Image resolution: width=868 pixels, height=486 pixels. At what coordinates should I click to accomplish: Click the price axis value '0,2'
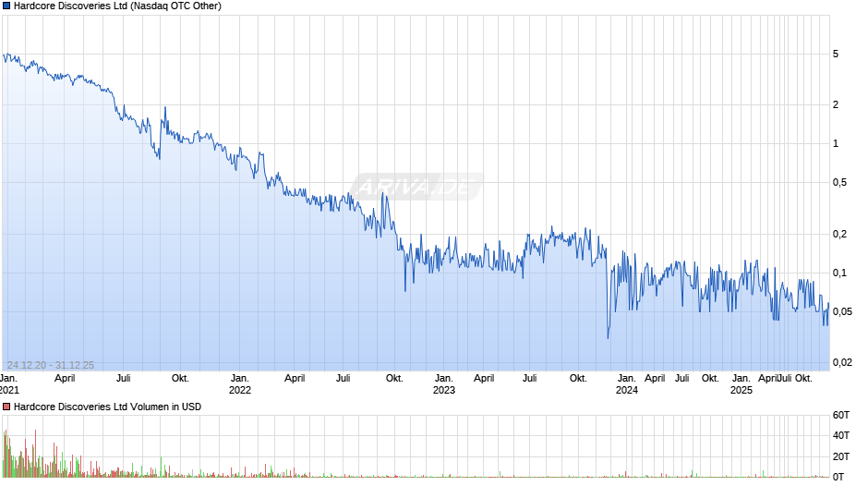click(839, 234)
